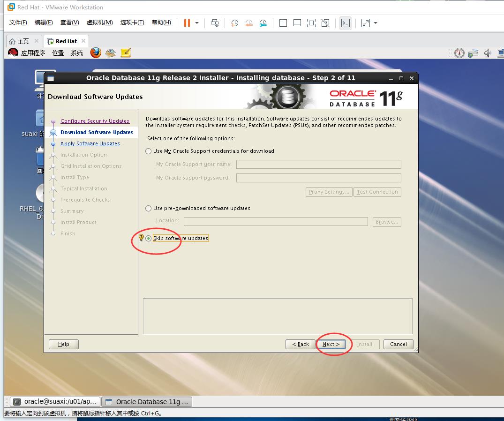
Task: Expand the stretch display dropdown arrow
Action: tap(376, 23)
